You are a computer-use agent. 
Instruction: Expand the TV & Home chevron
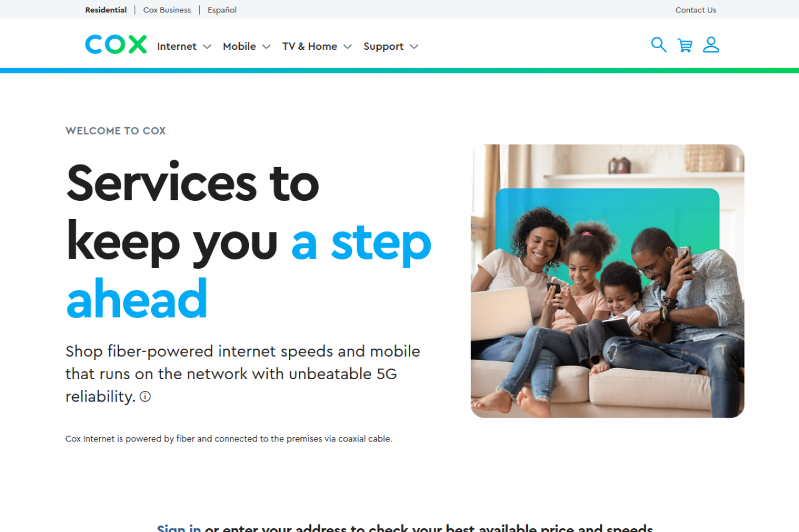348,47
